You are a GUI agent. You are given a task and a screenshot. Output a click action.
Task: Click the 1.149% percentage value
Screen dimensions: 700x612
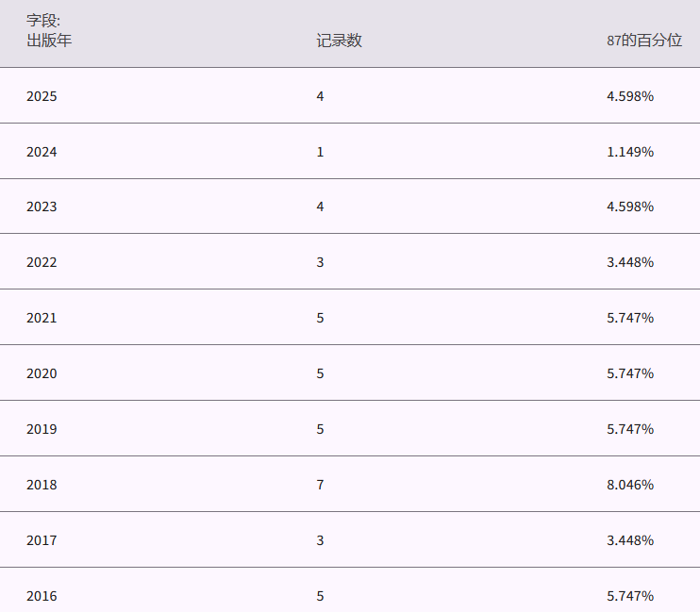630,151
